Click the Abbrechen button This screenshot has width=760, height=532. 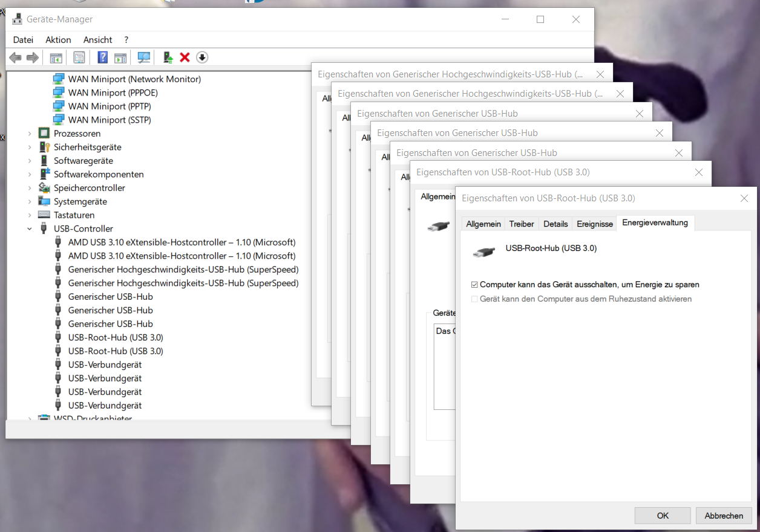coord(724,516)
